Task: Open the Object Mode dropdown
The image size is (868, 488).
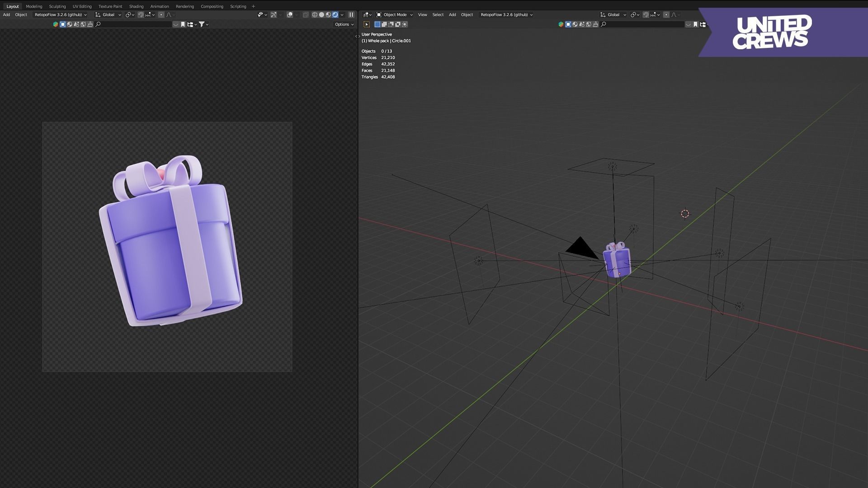Action: (x=395, y=14)
